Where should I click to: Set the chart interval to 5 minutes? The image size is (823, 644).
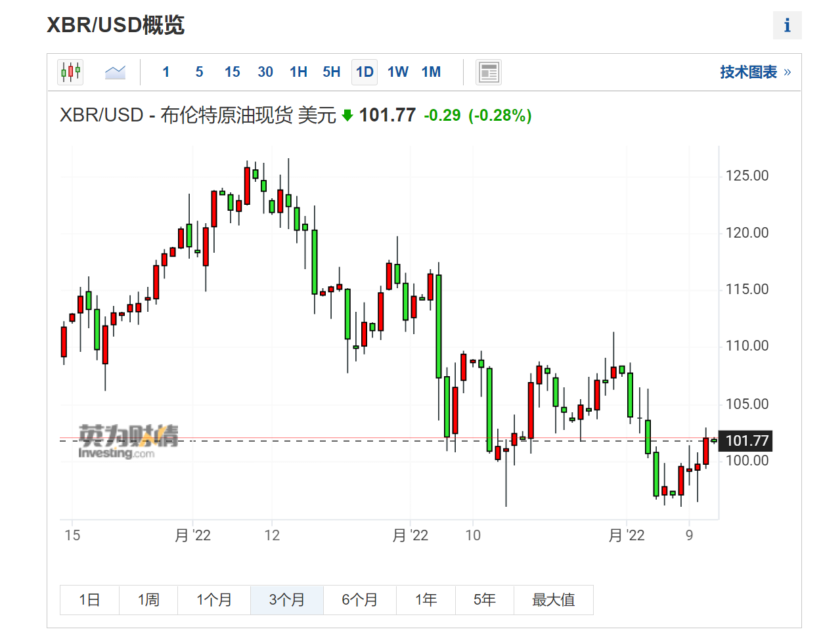pyautogui.click(x=199, y=72)
